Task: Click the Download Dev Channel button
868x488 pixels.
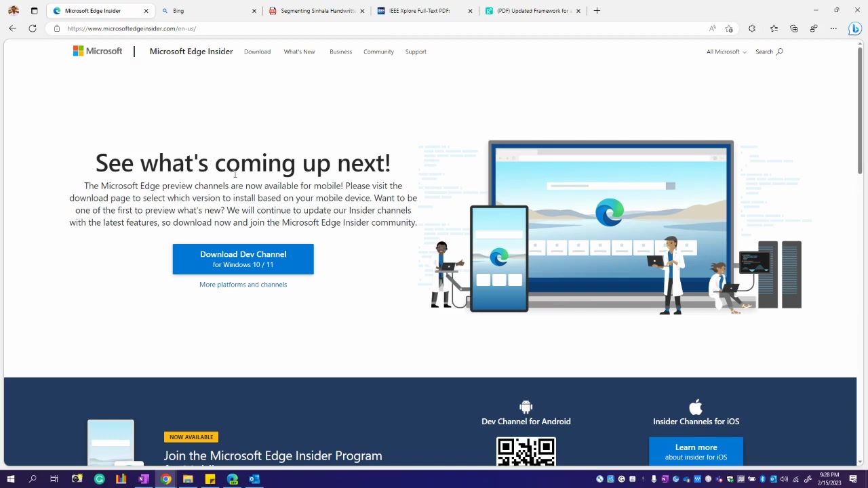Action: point(243,259)
